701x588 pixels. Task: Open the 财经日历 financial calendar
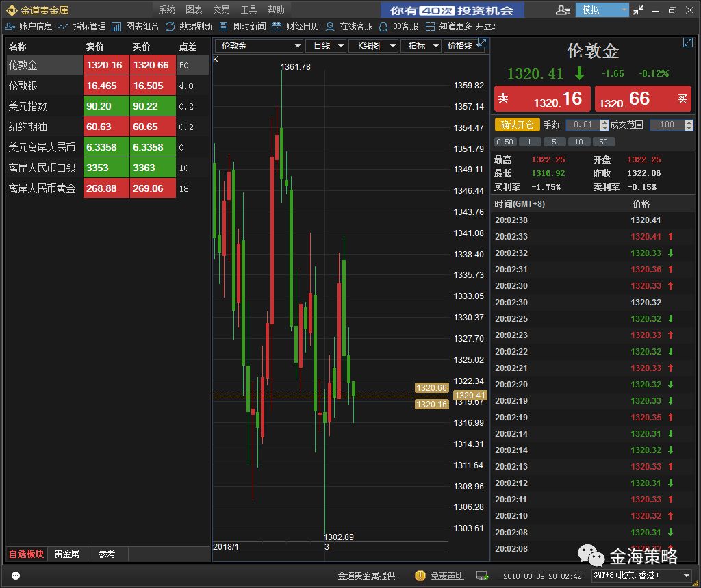277,26
